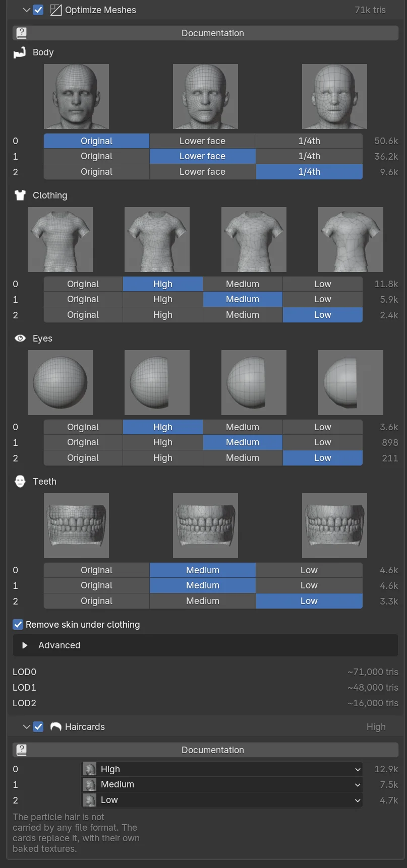Set Eyes LOD 0 to Medium
407x868 pixels.
tap(243, 427)
